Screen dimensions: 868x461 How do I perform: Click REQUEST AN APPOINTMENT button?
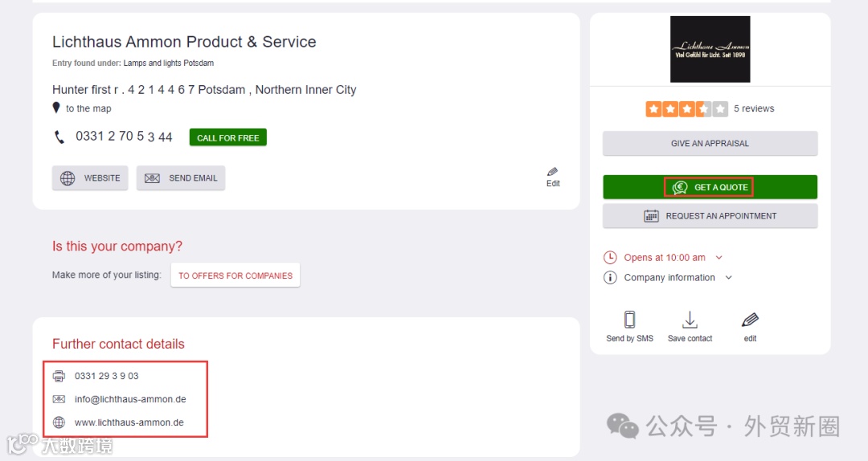pos(710,216)
